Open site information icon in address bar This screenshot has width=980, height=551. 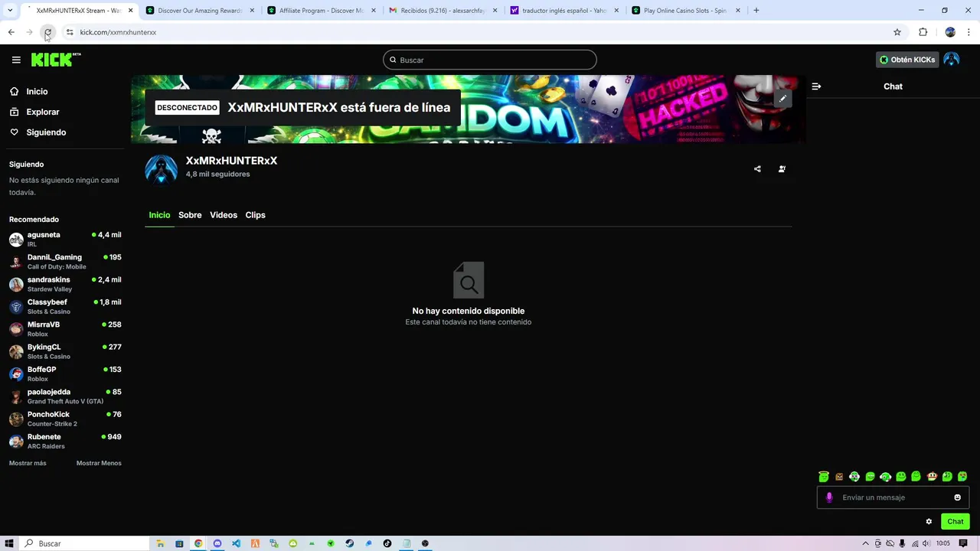tap(70, 32)
